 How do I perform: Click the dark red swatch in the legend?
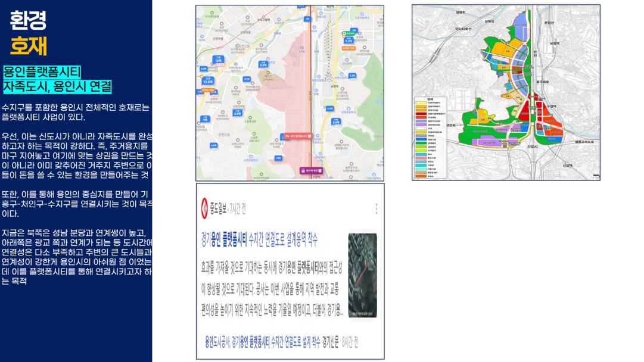[421, 114]
